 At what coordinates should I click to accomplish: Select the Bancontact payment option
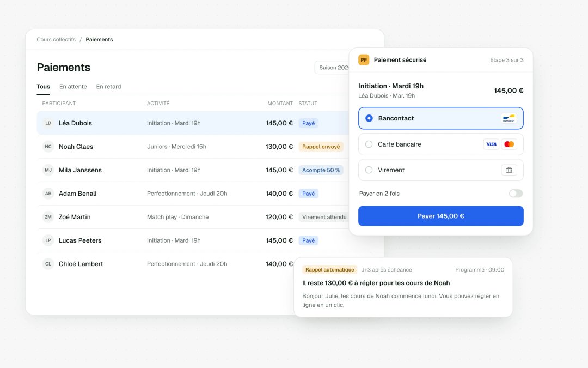click(440, 118)
